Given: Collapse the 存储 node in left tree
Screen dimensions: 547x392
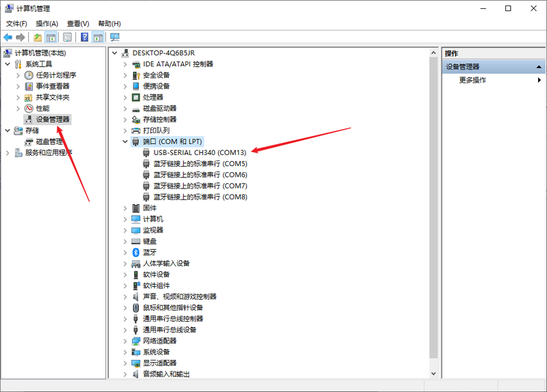Looking at the screenshot, I should click(x=8, y=130).
